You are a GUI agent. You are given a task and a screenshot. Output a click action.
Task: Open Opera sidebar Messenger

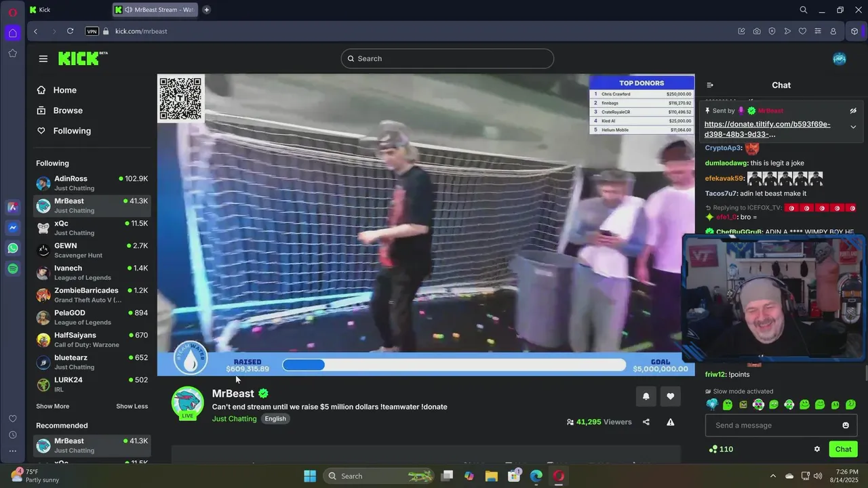(13, 228)
